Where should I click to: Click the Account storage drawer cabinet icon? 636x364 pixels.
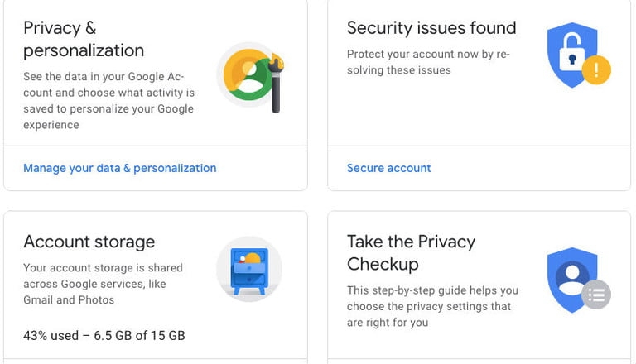coord(249,270)
